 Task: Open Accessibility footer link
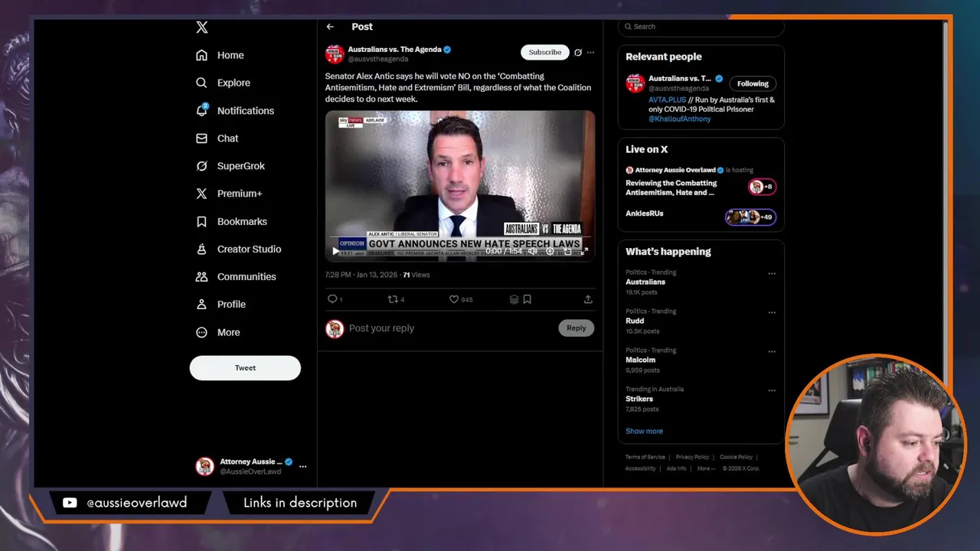(x=641, y=468)
